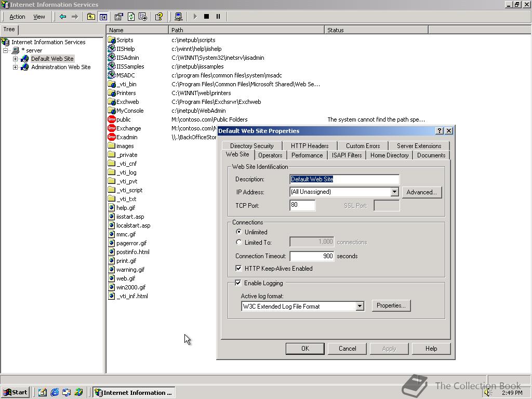Click the Help toolbar icon
Screen dimensions: 532x399
tap(159, 17)
